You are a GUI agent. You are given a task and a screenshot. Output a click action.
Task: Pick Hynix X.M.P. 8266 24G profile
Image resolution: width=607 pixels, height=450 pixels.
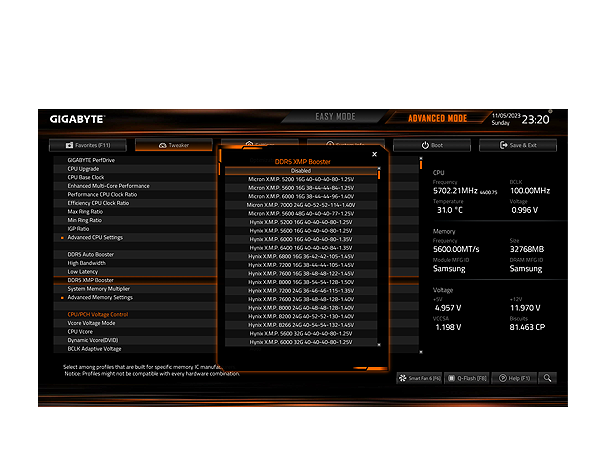click(300, 326)
